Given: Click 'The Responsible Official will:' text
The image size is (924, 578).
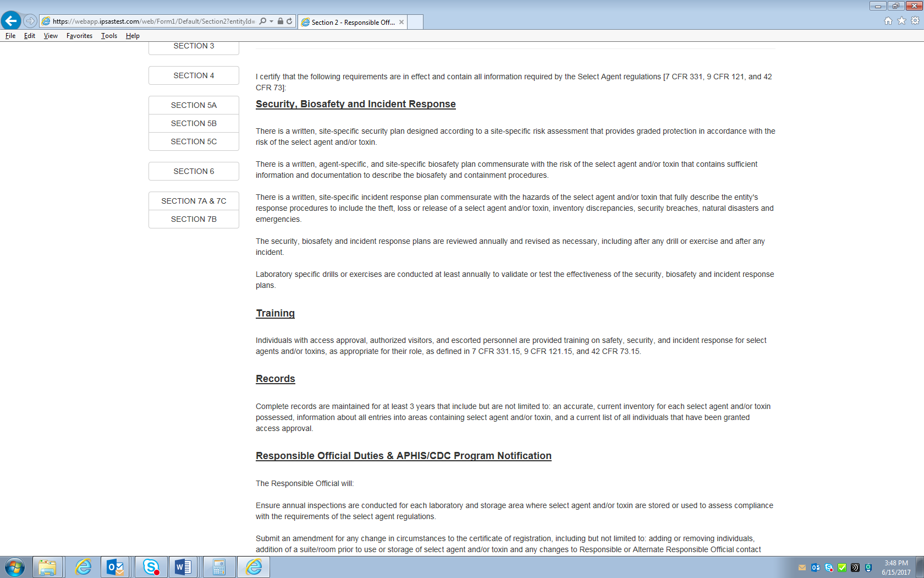Looking at the screenshot, I should coord(305,483).
